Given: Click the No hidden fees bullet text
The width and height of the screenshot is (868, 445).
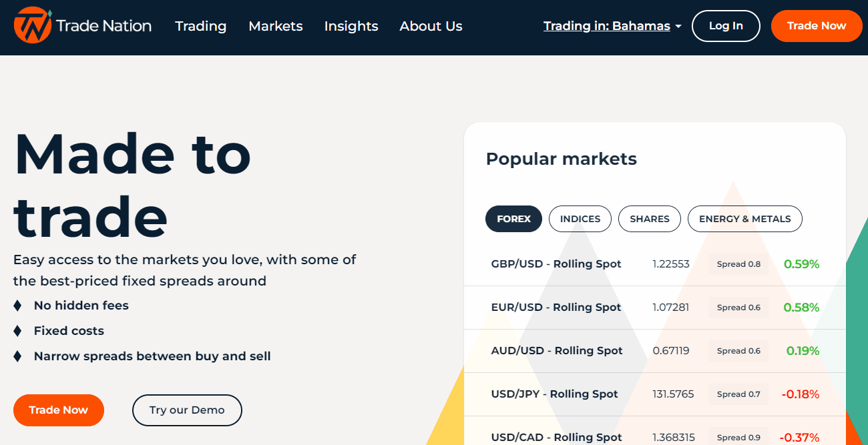Looking at the screenshot, I should (81, 306).
